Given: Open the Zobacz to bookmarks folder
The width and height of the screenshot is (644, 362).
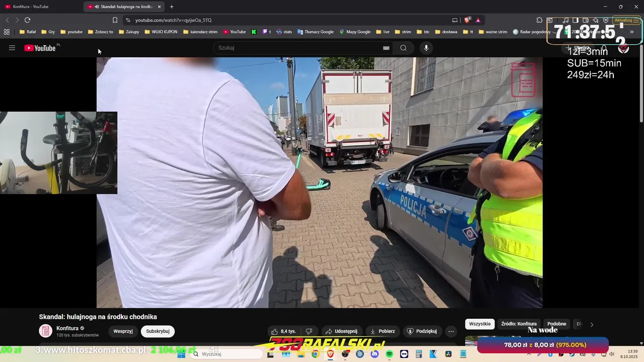Looking at the screenshot, I should pos(100,32).
